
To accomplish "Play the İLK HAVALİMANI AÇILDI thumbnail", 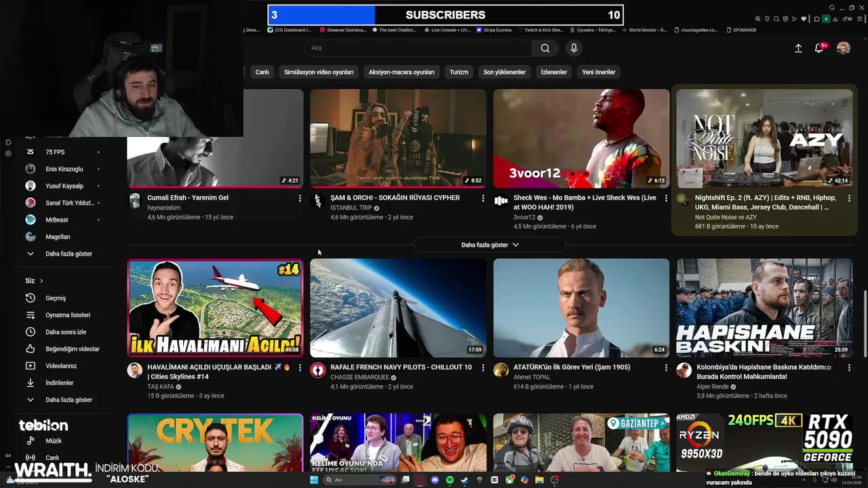I will point(215,308).
